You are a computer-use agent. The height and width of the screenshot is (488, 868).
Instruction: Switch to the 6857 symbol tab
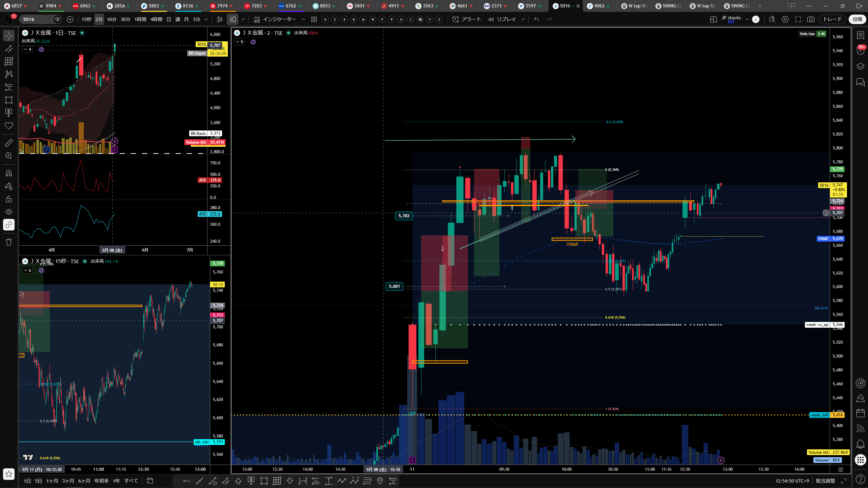click(16, 6)
